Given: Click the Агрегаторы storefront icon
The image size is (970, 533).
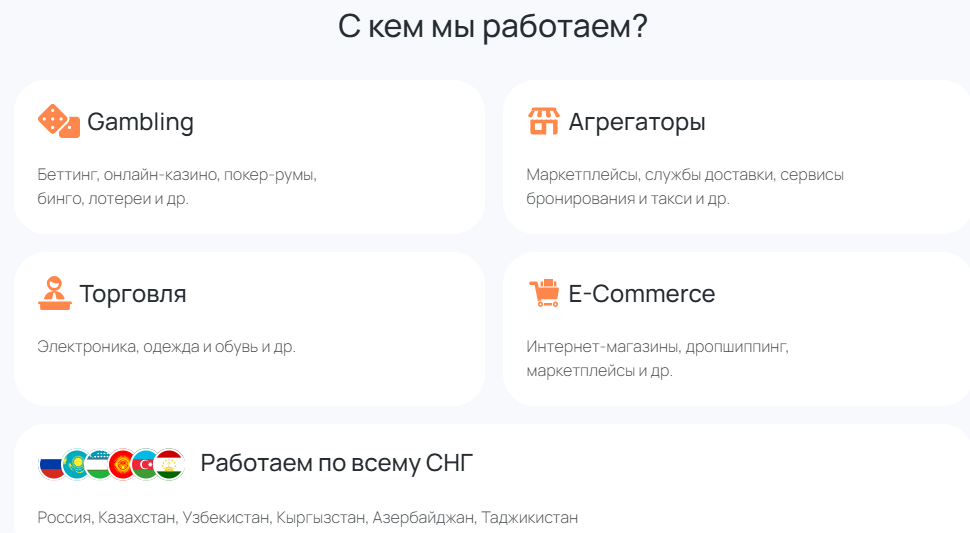Looking at the screenshot, I should tap(543, 122).
